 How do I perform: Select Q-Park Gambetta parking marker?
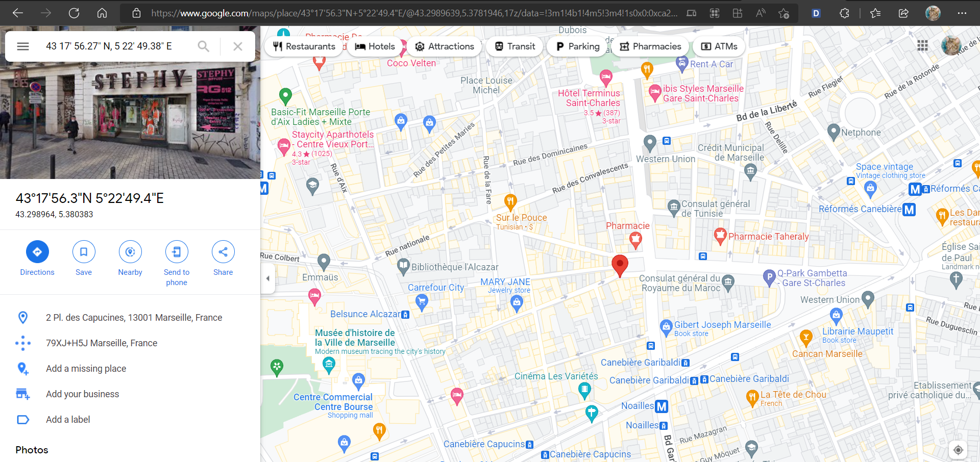(x=769, y=277)
